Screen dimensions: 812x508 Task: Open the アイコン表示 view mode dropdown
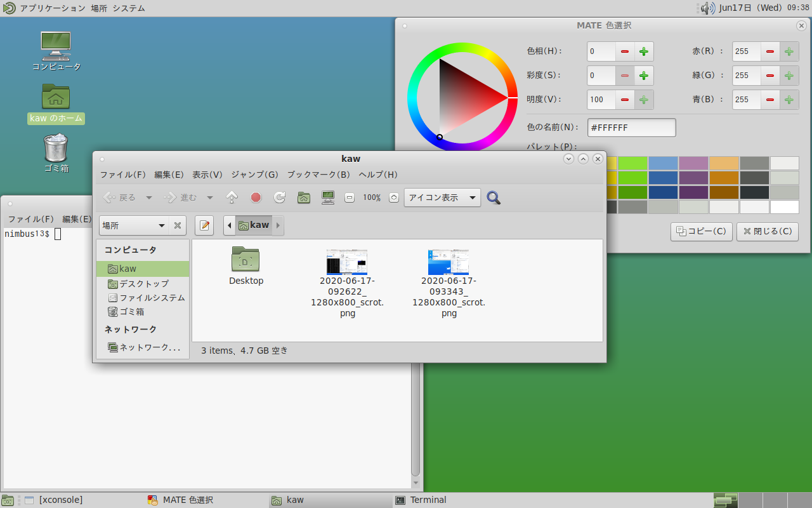442,197
